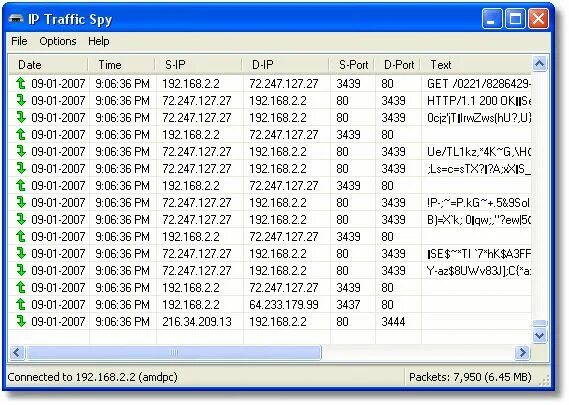This screenshot has height=405, width=569.
Task: Select the incoming arrow icon beside the 0cjz'jT row
Action: [21, 118]
